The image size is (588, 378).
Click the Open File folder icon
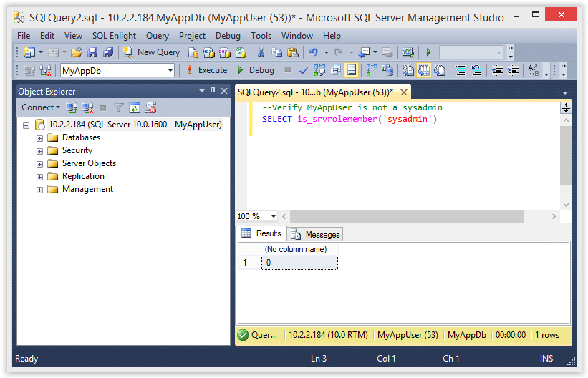[77, 52]
